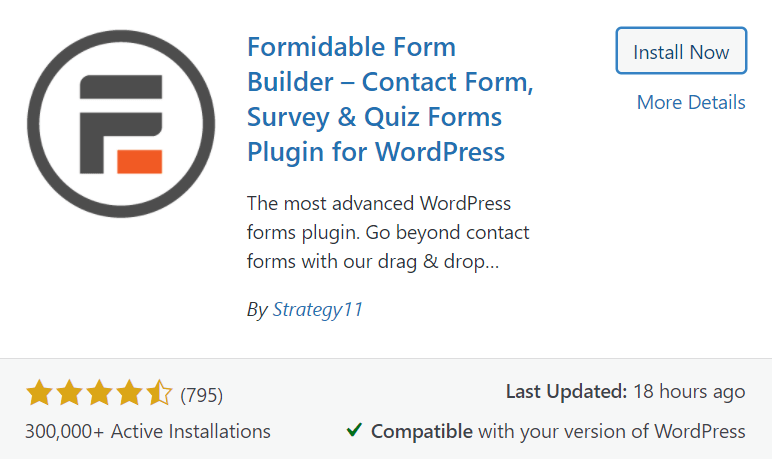
Task: Click the bold Last Updated label
Action: (566, 392)
